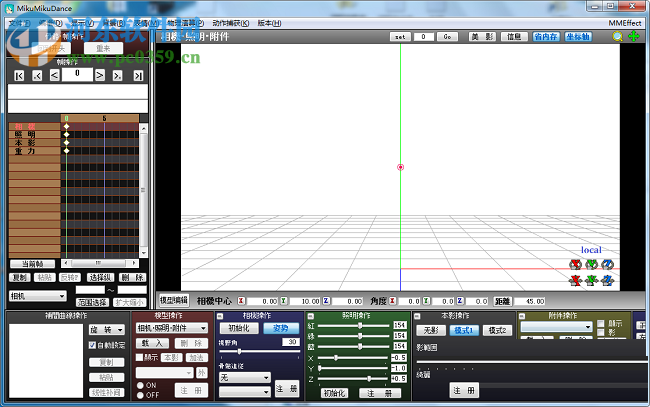Click camera center Z axis icon

[x=326, y=301]
